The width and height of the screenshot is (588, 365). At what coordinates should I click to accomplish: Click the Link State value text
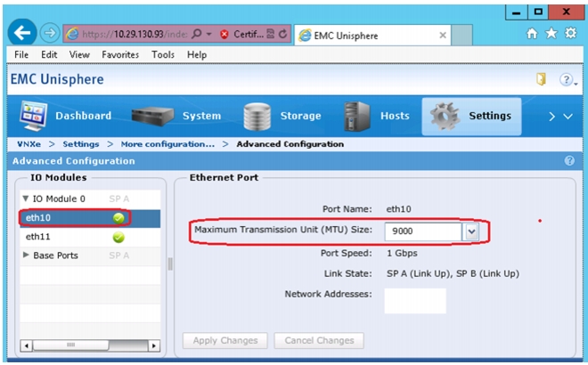coord(453,273)
